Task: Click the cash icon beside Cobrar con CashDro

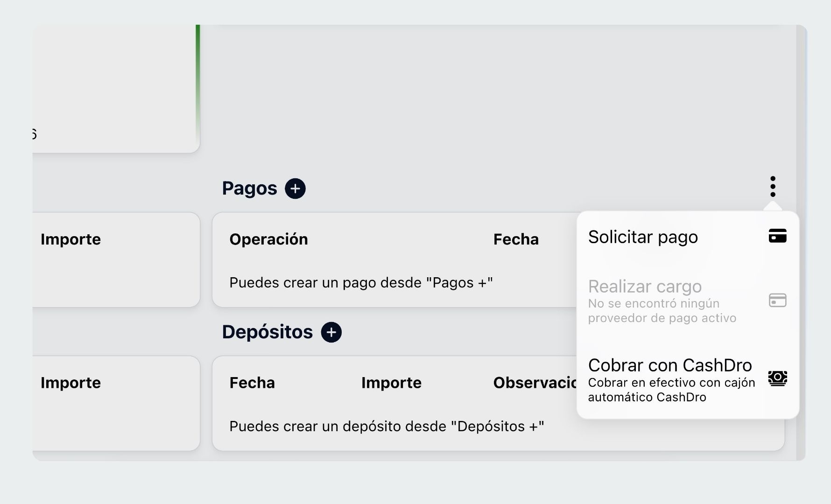Action: tap(777, 378)
